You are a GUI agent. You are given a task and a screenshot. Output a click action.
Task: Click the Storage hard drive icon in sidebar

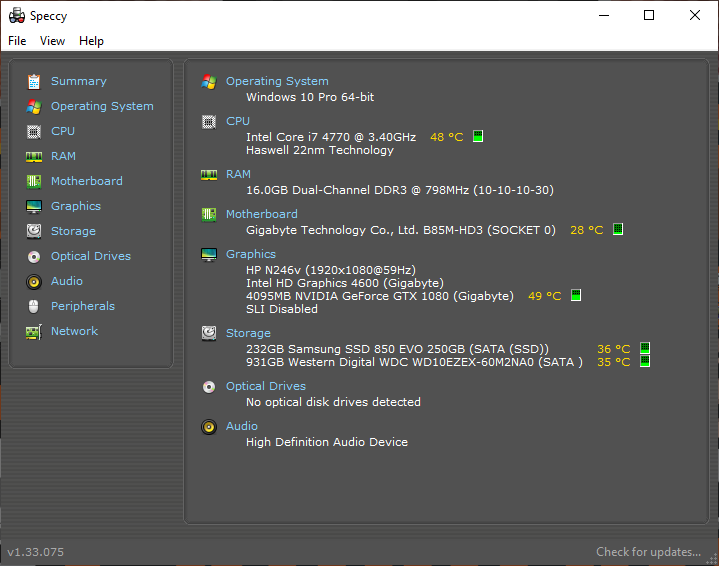pos(34,232)
